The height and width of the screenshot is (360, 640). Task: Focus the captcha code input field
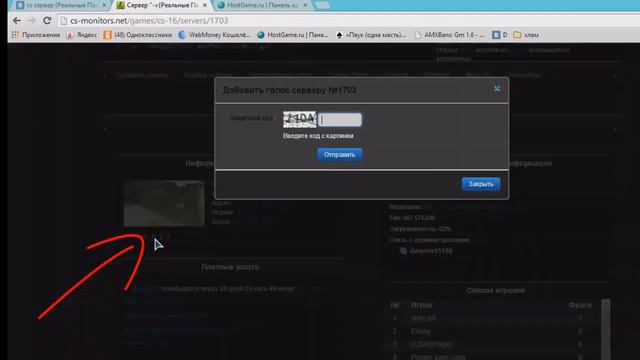[x=340, y=120]
